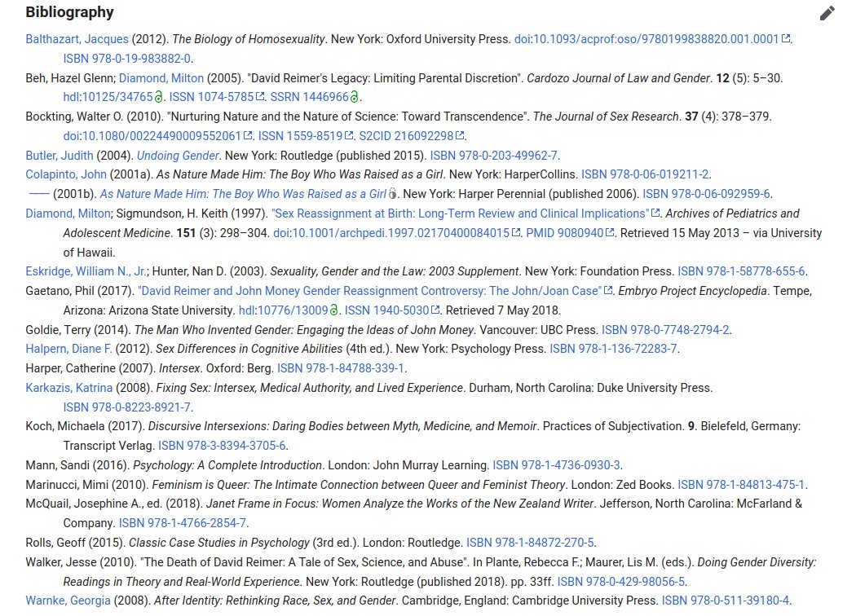Click green open-access lock after SSRN 1446966

click(x=355, y=97)
